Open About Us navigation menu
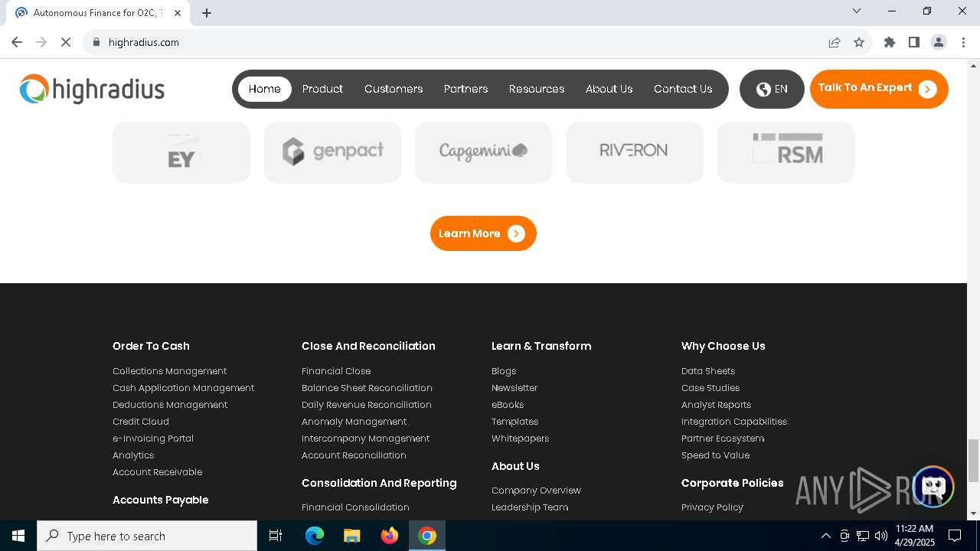The height and width of the screenshot is (551, 980). pos(609,89)
